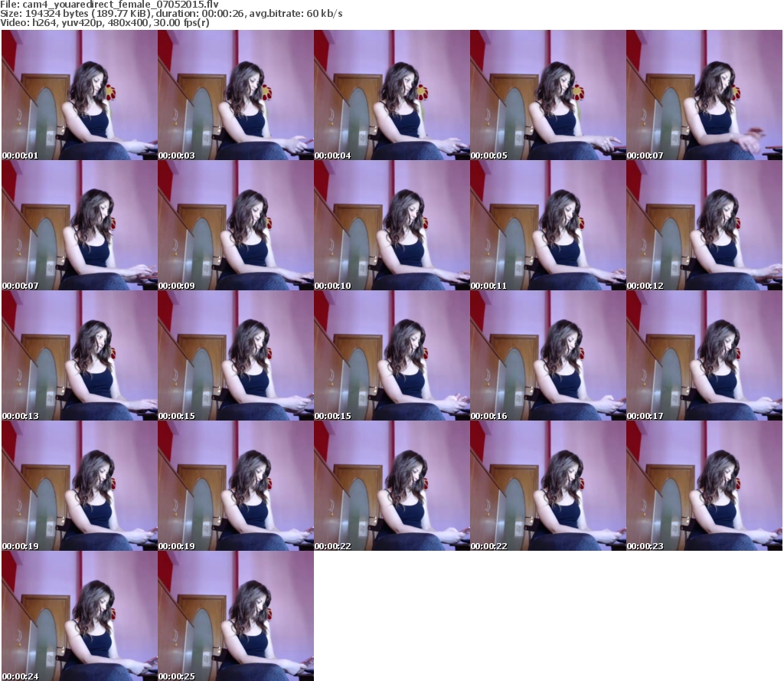Click the thumbnail marked 00:00:04

point(391,95)
